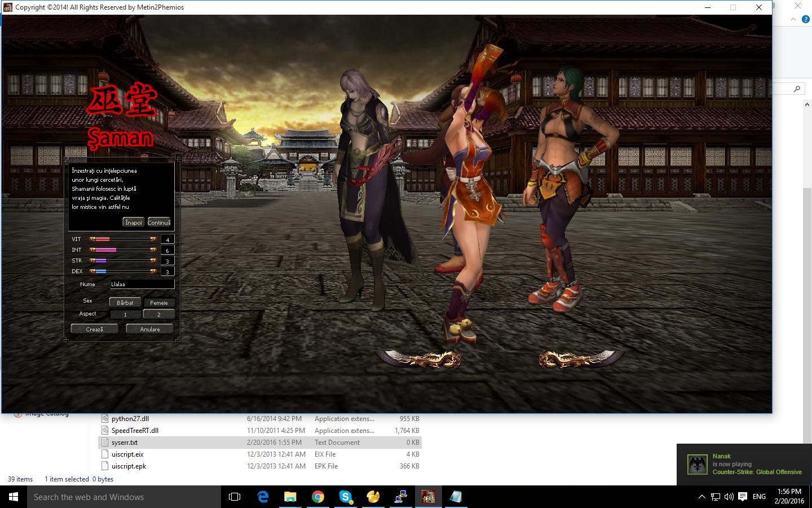Open the Windows Start menu
The height and width of the screenshot is (508, 812).
[12, 497]
